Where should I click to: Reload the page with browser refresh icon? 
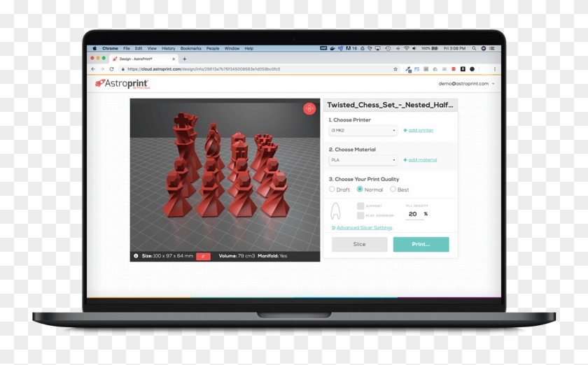111,69
